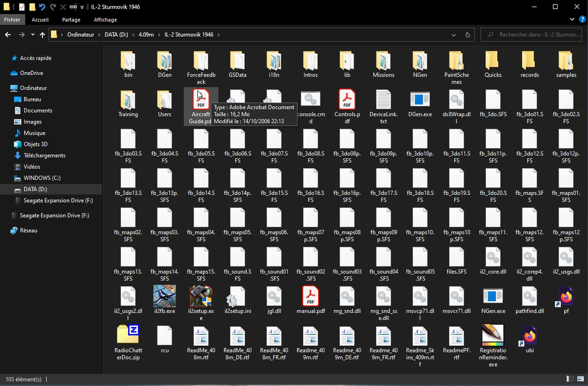Click the Properties quick access icon
Image resolution: width=588 pixels, height=386 pixels.
22,7
